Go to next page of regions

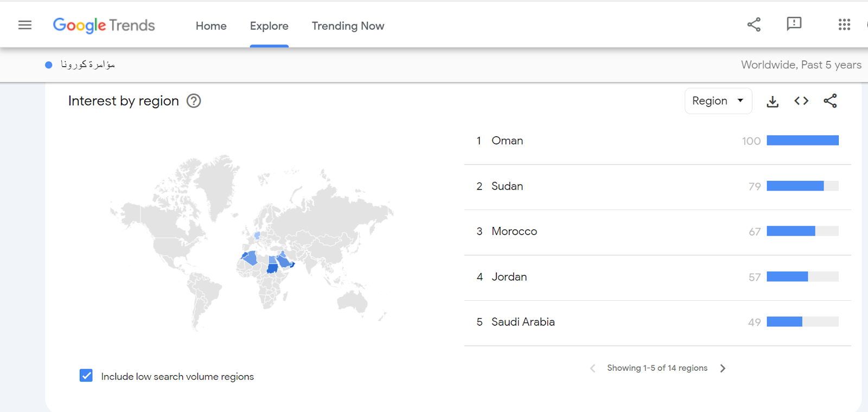[x=723, y=369]
